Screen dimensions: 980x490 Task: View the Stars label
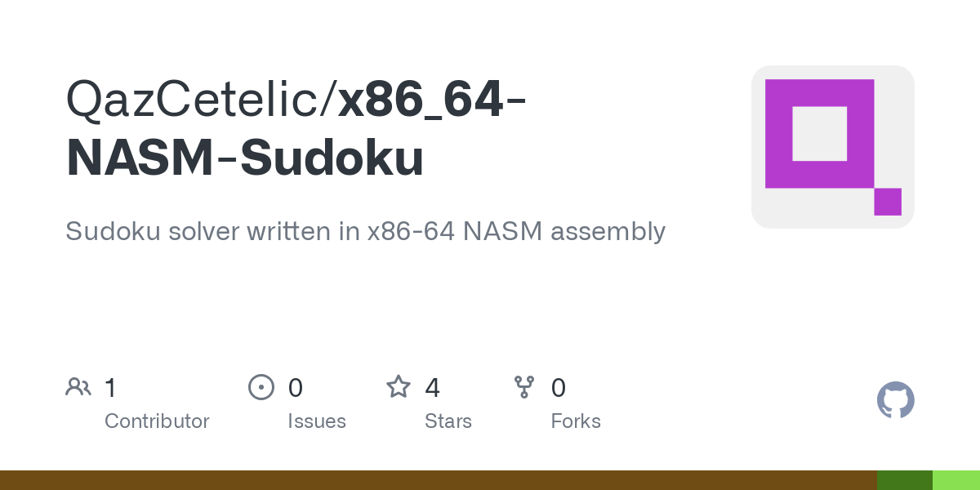448,421
